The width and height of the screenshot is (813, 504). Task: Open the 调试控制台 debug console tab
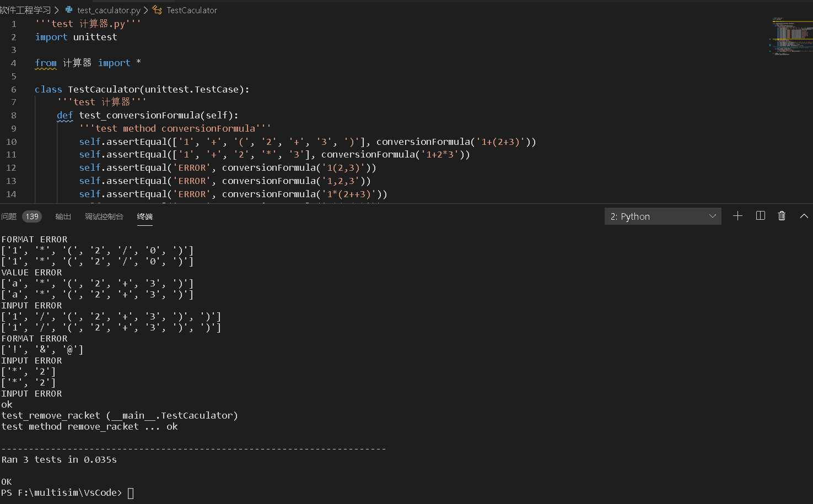coord(104,216)
